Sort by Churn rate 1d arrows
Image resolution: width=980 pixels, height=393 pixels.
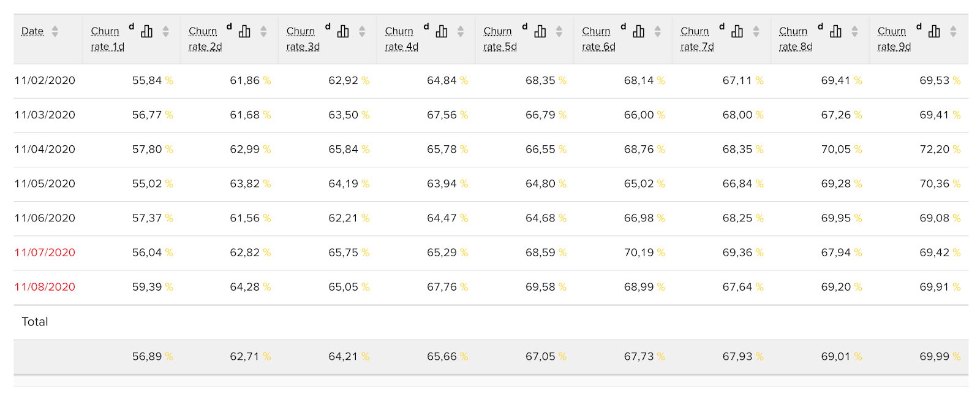tap(165, 31)
